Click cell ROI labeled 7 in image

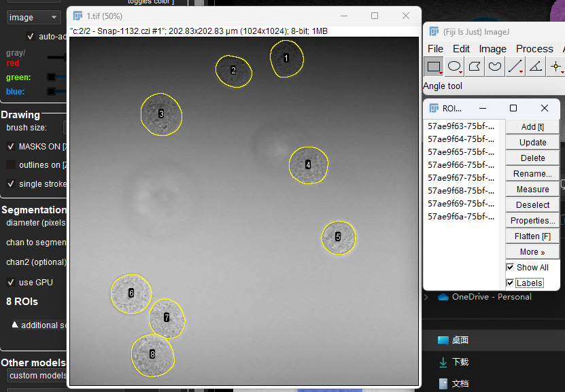(167, 319)
